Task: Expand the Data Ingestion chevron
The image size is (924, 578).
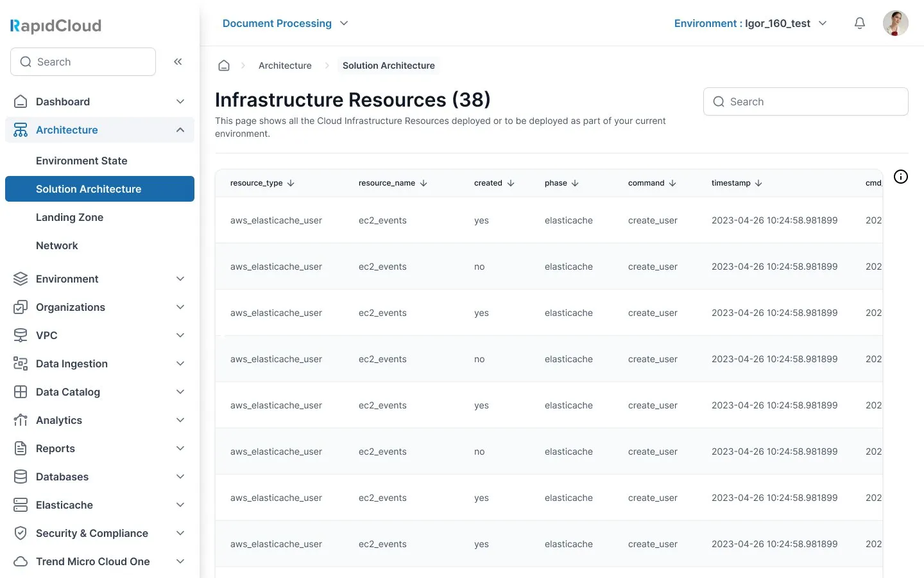Action: (x=180, y=363)
